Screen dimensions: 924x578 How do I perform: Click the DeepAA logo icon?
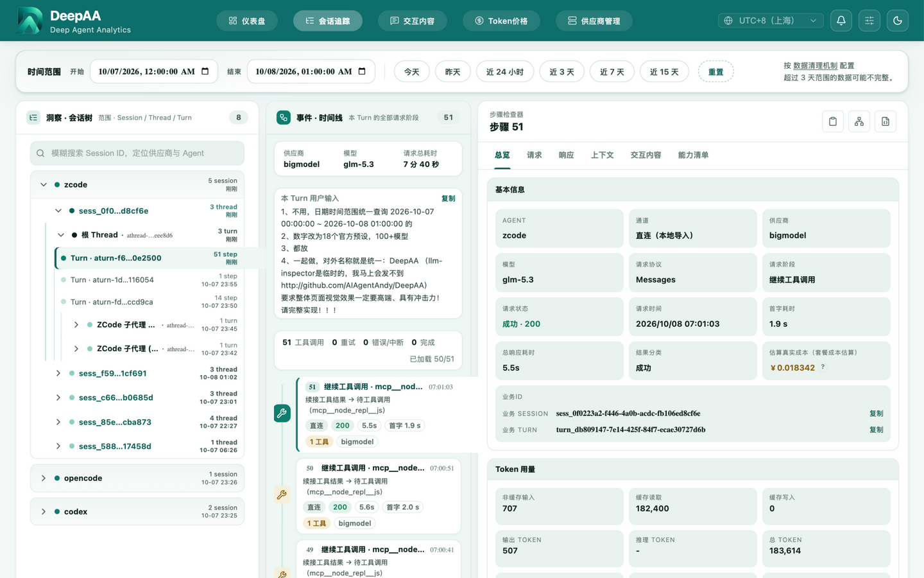pos(30,21)
